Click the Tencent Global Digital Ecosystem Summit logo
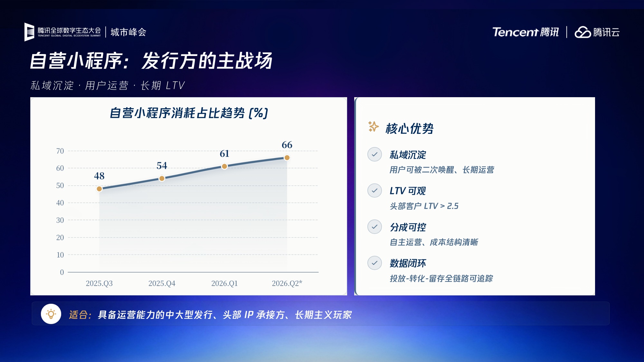The width and height of the screenshot is (644, 362). pos(63,32)
